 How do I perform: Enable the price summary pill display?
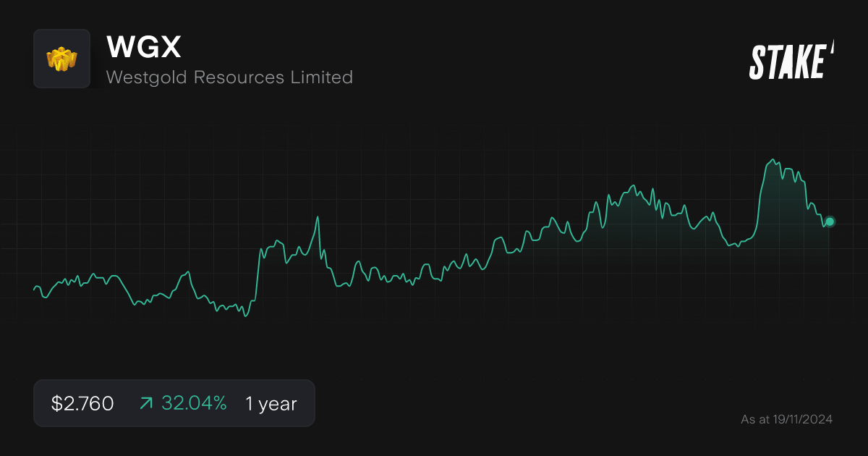click(174, 403)
